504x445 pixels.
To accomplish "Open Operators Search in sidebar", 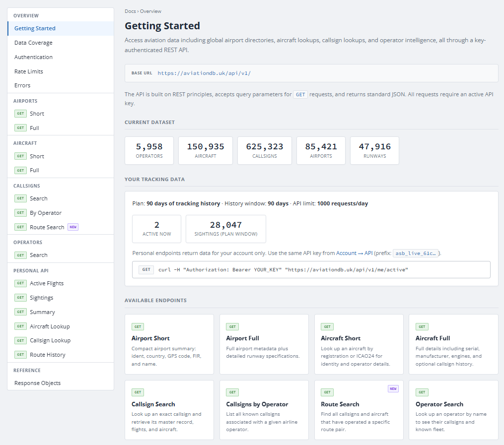I will coord(61,255).
